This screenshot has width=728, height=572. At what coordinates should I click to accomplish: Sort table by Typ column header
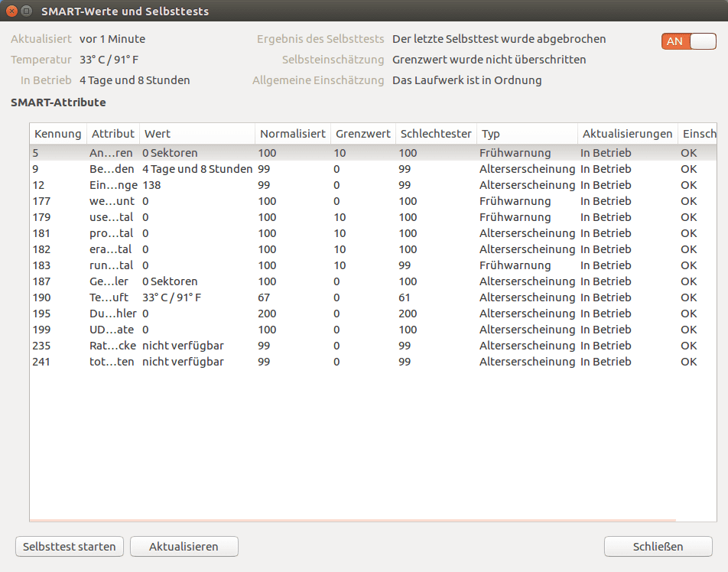527,134
